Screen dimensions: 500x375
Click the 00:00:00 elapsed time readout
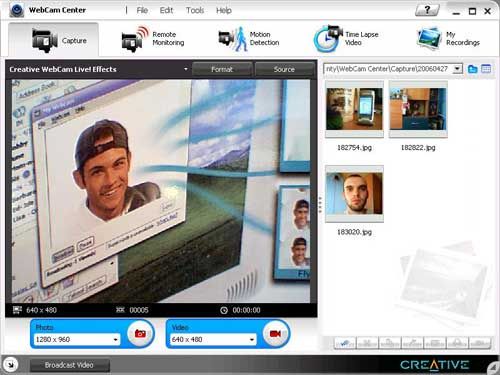pos(246,310)
